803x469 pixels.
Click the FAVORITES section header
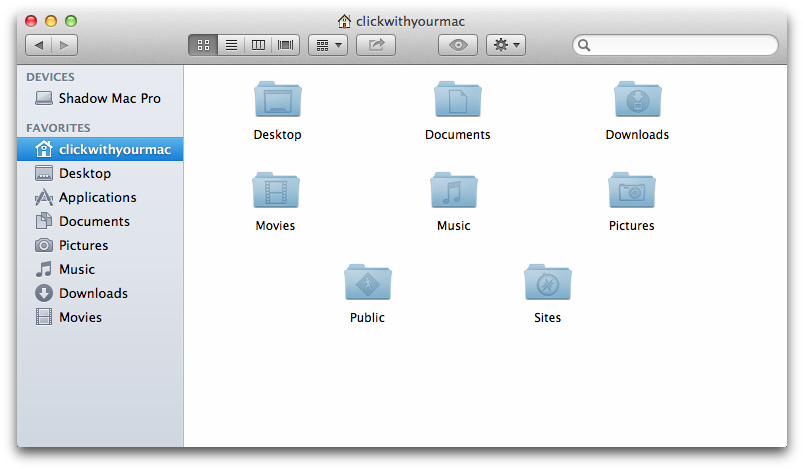(58, 128)
